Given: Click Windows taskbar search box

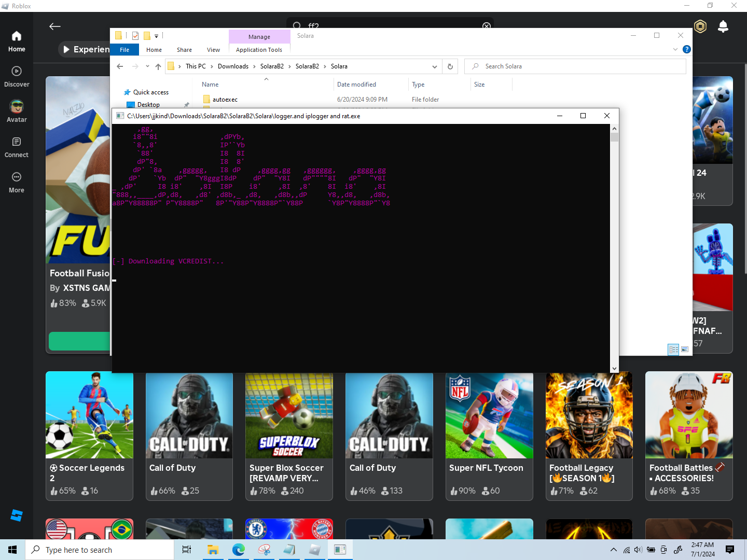Looking at the screenshot, I should (x=100, y=550).
